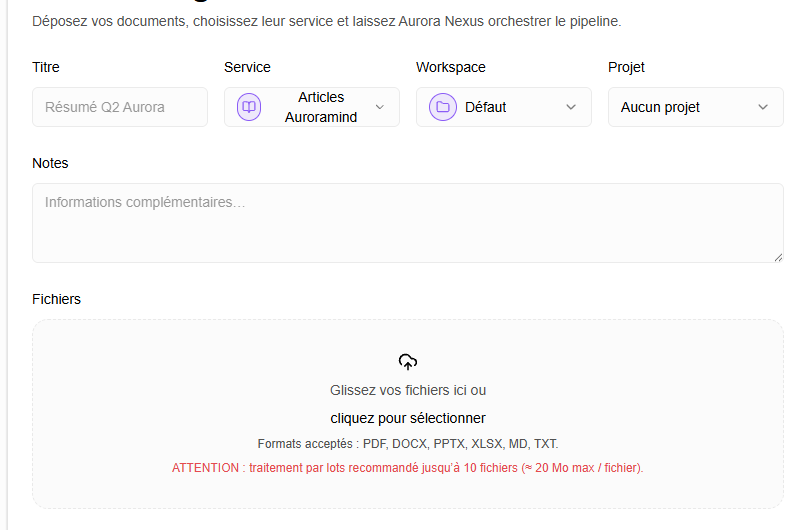Click the 'Formats acceptés' line
Image resolution: width=800 pixels, height=530 pixels.
(x=408, y=444)
